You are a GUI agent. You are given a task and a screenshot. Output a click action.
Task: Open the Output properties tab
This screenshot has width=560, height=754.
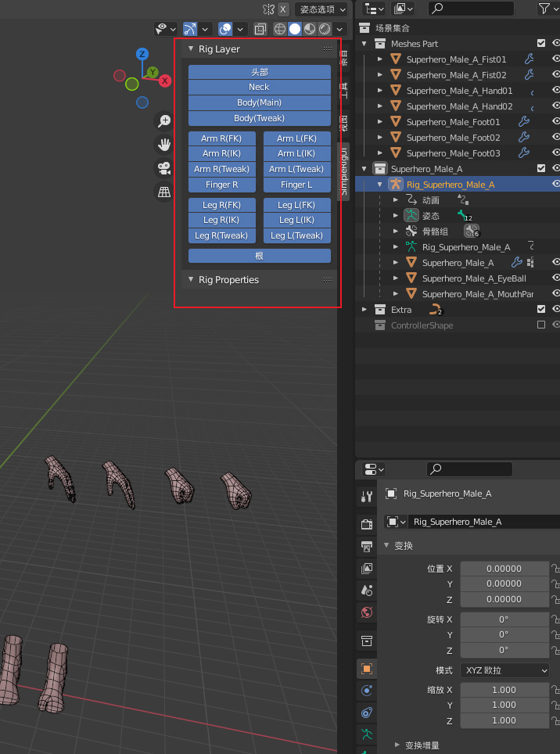click(366, 546)
